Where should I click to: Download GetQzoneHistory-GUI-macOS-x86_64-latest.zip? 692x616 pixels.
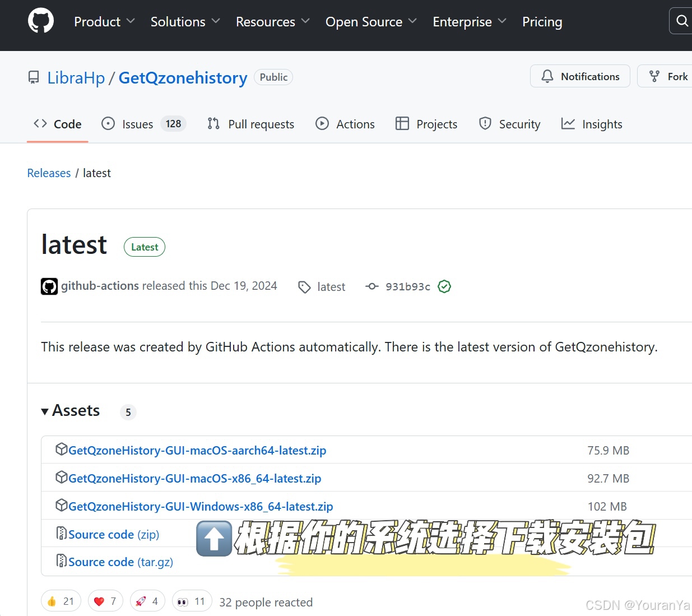(x=195, y=478)
